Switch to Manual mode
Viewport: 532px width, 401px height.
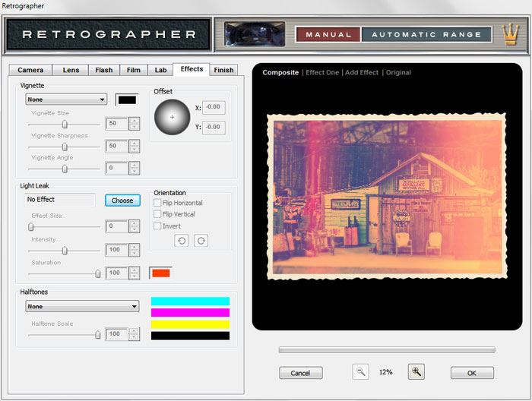(x=328, y=35)
